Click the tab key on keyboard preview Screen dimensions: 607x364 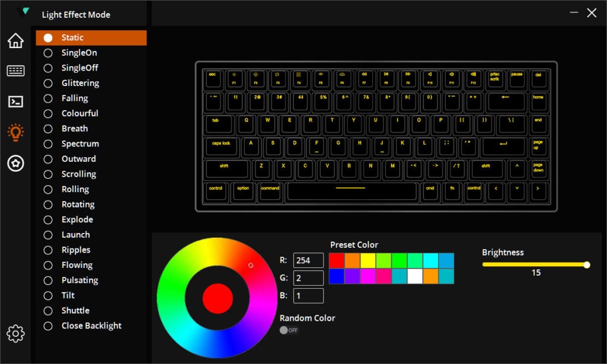pyautogui.click(x=218, y=124)
